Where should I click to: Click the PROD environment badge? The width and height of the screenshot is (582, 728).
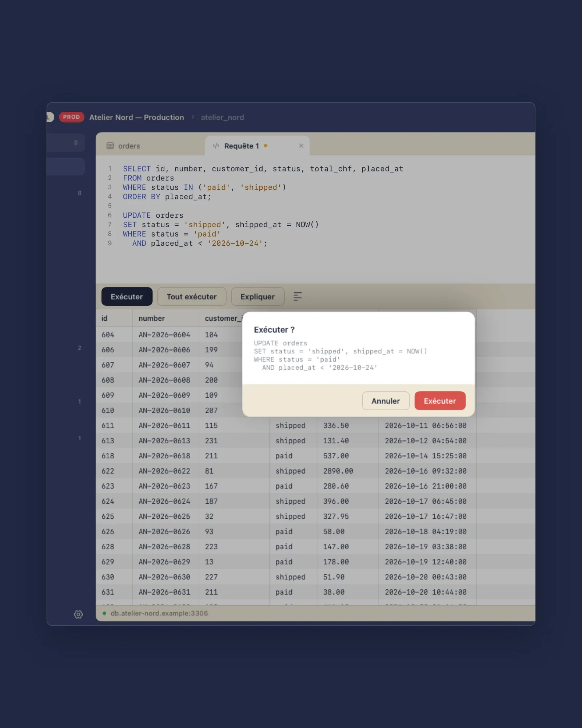pos(71,117)
